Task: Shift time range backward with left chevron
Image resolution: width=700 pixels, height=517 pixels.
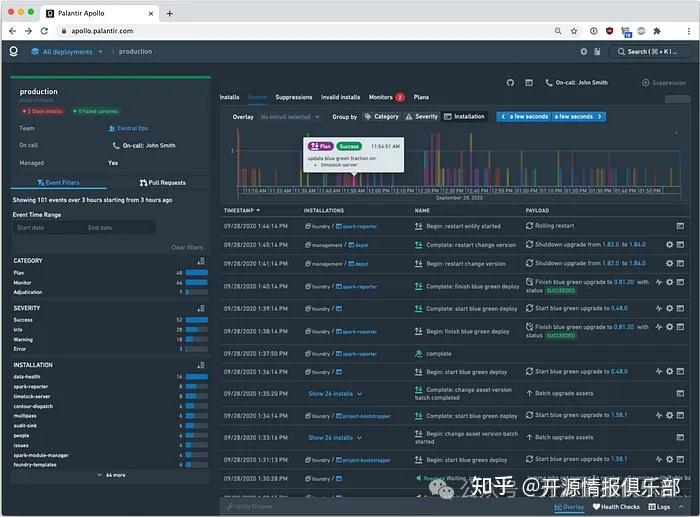Action: click(x=503, y=117)
